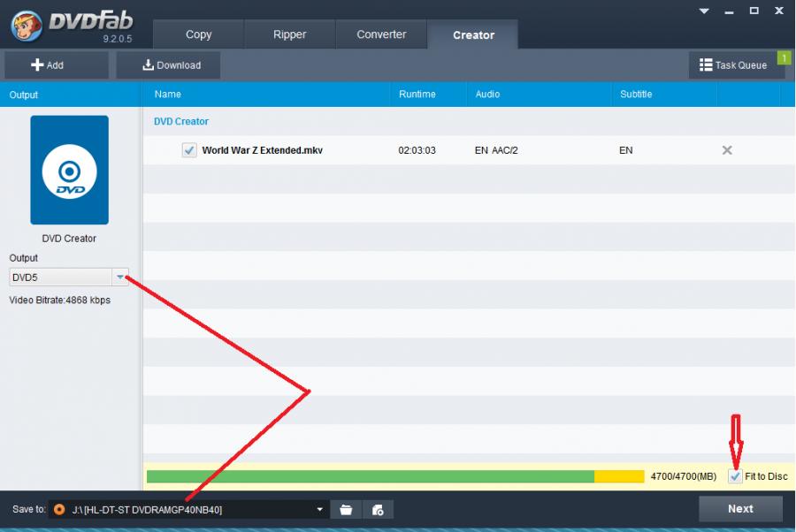Select the World War Z Extended.mkv filename
Viewport: 796px width, 532px height.
coord(262,150)
